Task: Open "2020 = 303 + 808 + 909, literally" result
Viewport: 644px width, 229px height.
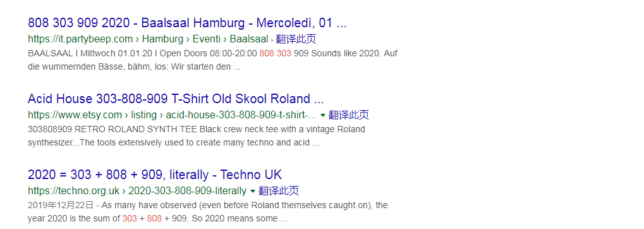Action: [155, 175]
